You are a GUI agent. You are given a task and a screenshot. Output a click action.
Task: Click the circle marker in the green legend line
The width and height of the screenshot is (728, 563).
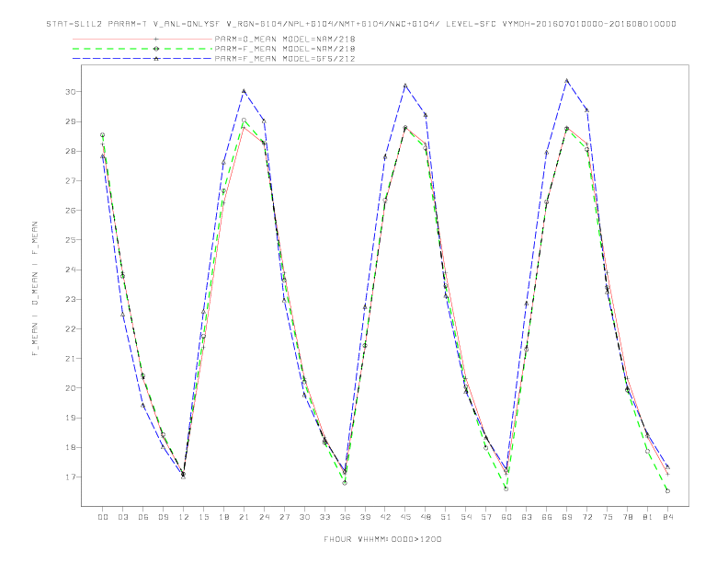[x=156, y=49]
